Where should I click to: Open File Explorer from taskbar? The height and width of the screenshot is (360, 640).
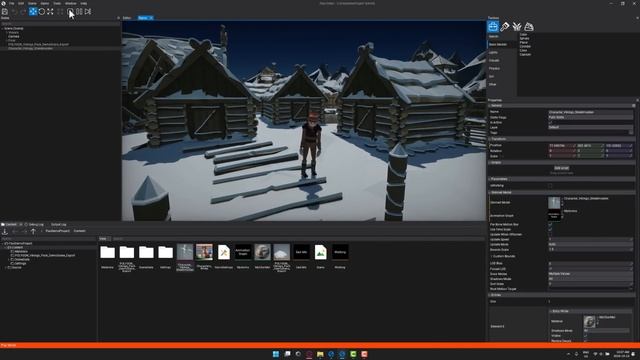(320, 354)
